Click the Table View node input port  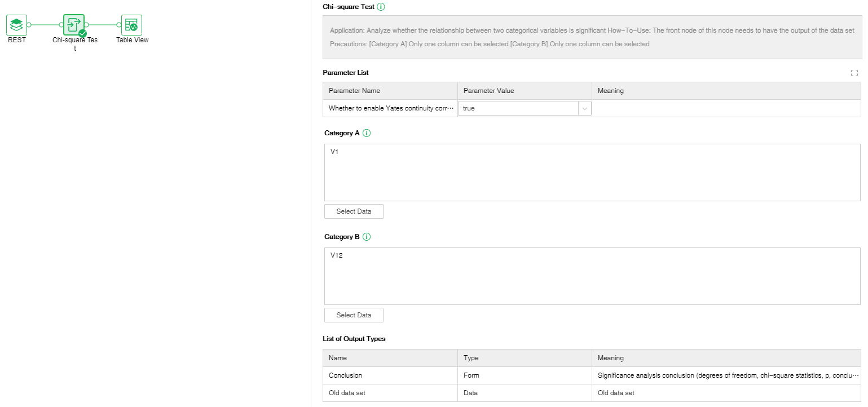(x=119, y=25)
